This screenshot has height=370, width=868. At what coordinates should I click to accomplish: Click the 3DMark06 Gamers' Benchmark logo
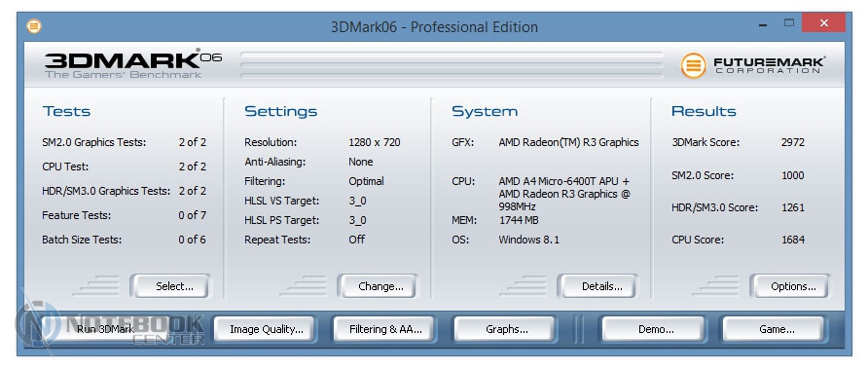pos(133,63)
